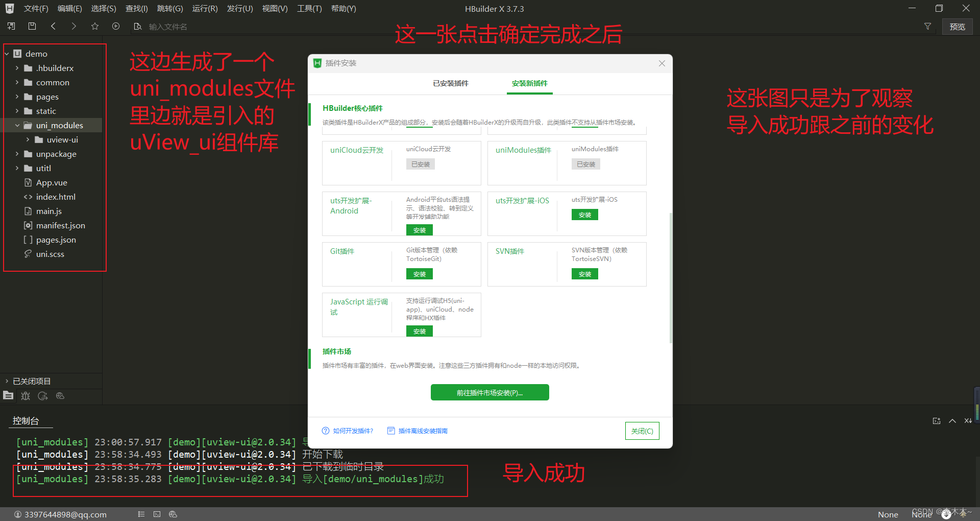Image resolution: width=980 pixels, height=521 pixels.
Task: Click the new terminal icon in console
Action: (937, 421)
